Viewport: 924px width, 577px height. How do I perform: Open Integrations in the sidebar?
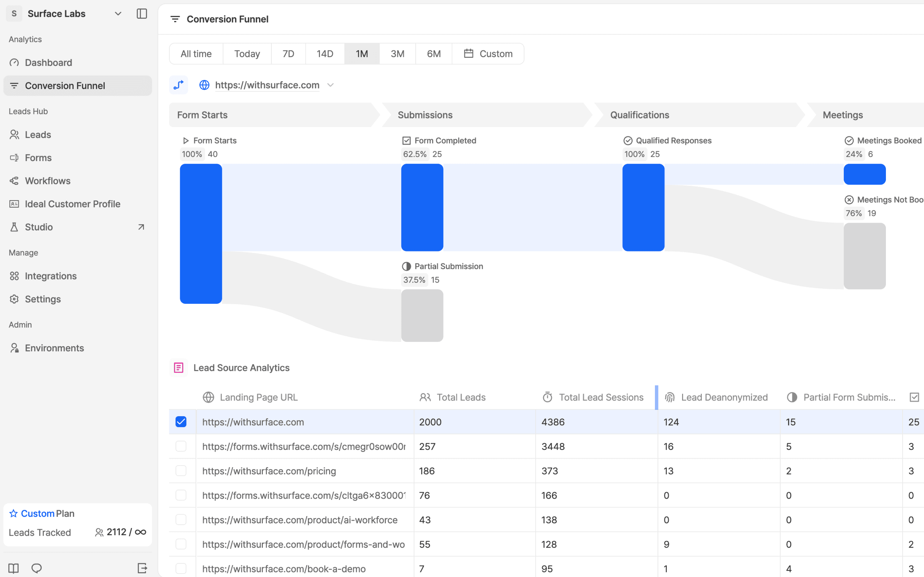click(50, 276)
